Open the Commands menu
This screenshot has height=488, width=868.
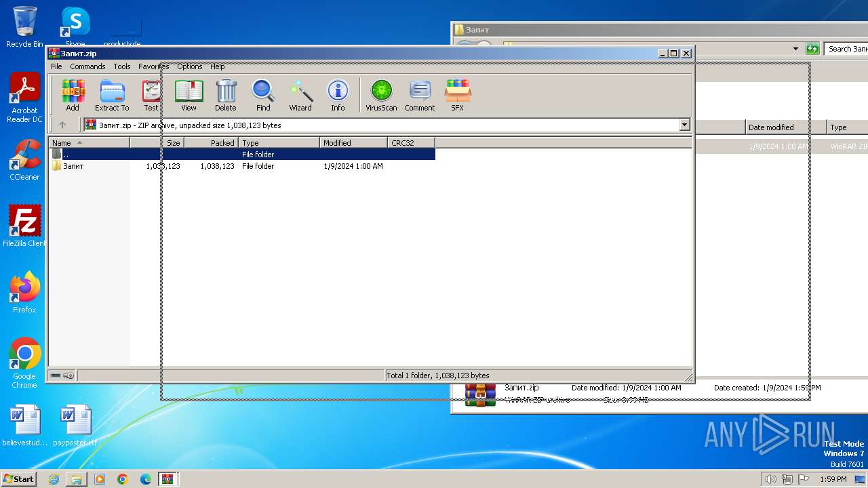point(87,66)
